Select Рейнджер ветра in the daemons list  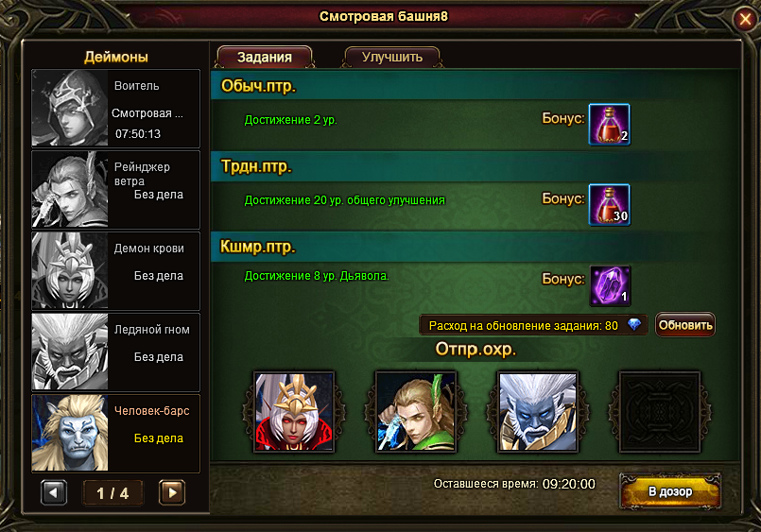point(115,190)
